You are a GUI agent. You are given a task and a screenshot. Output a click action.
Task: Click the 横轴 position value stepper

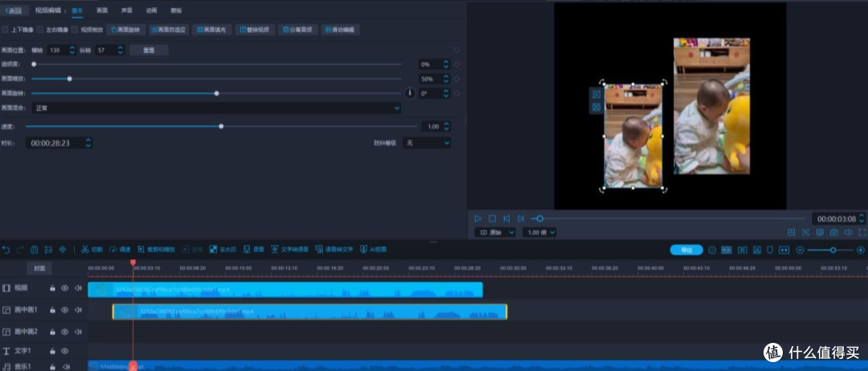(72, 50)
